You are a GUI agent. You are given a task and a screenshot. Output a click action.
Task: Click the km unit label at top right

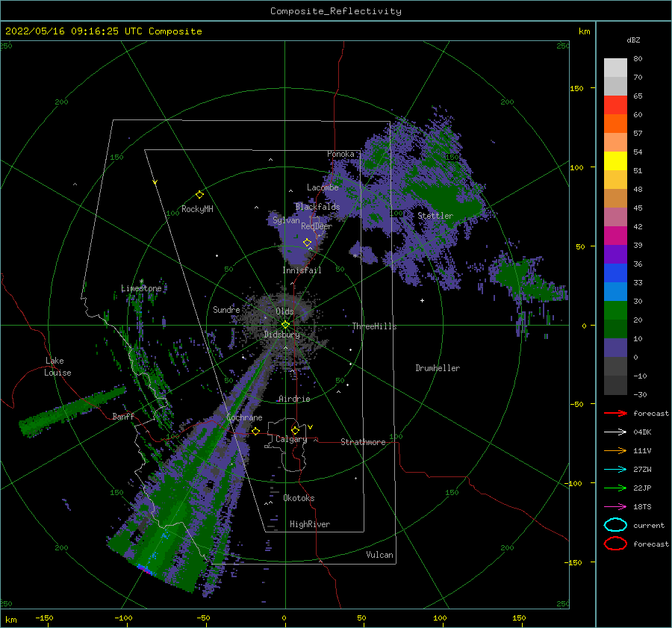[x=584, y=31]
